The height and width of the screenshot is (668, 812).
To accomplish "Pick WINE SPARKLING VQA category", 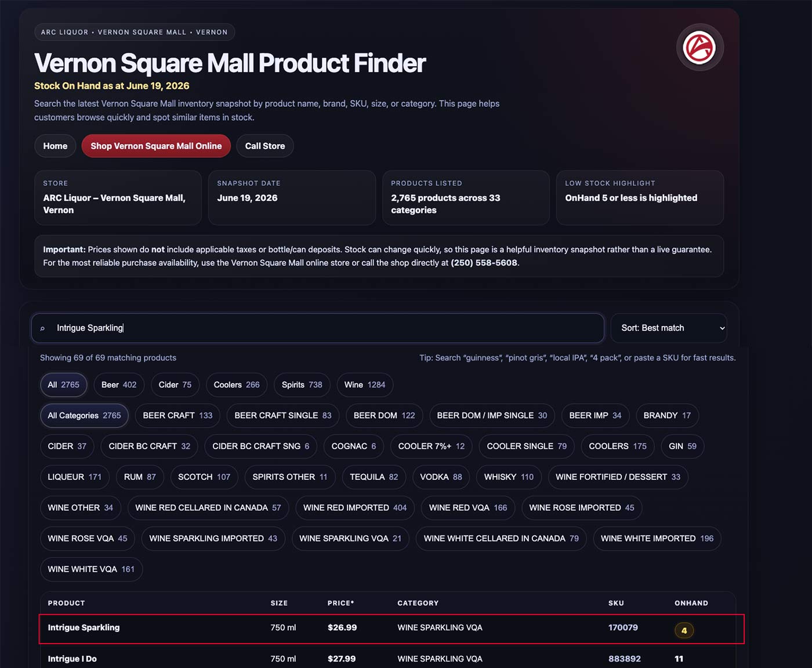I will [350, 539].
